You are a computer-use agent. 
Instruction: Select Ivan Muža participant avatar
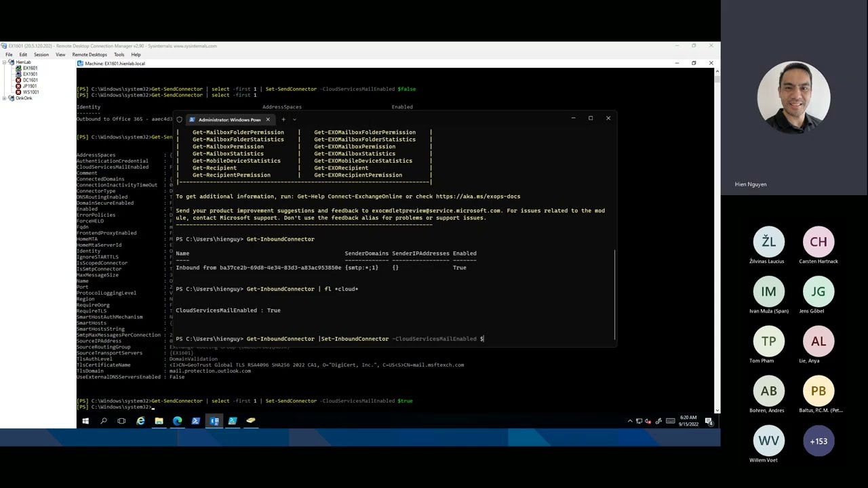tap(768, 291)
